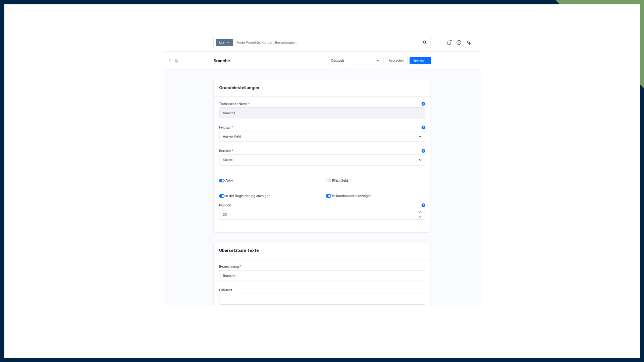Click the Branche page title
Image resolution: width=644 pixels, height=362 pixels.
tap(222, 61)
